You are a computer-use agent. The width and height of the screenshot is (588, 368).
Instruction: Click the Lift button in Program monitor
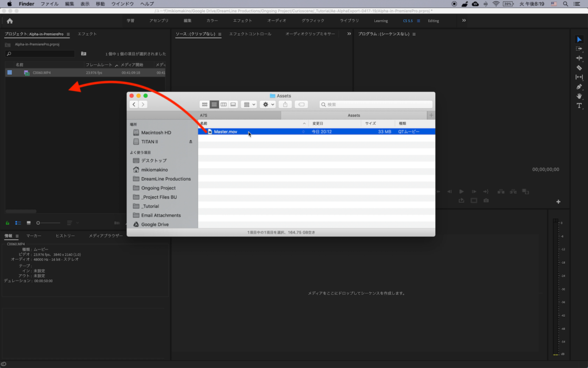coord(501,191)
